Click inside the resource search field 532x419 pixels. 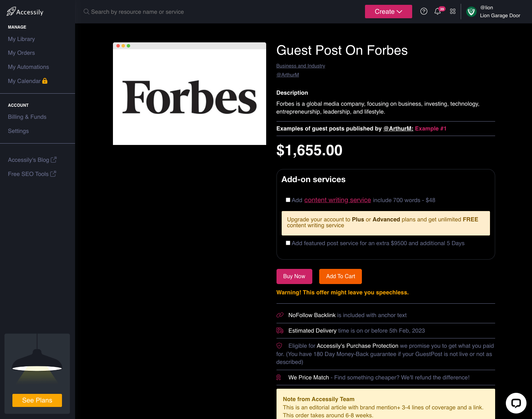tap(138, 12)
